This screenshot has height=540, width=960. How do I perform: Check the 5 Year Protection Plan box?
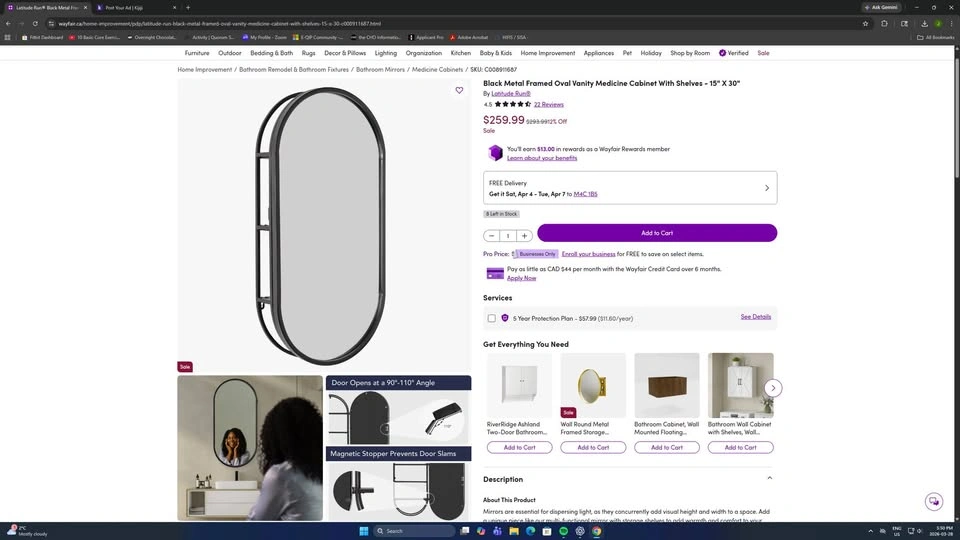(492, 318)
